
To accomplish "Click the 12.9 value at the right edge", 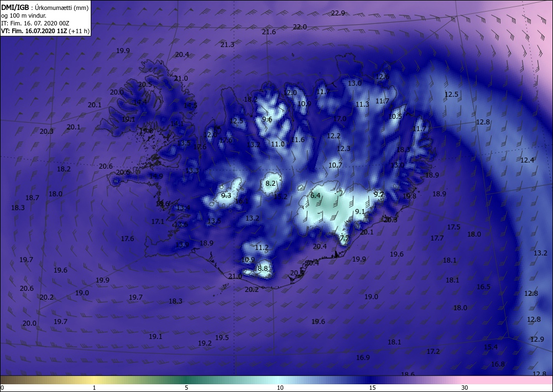I will pyautogui.click(x=537, y=339).
